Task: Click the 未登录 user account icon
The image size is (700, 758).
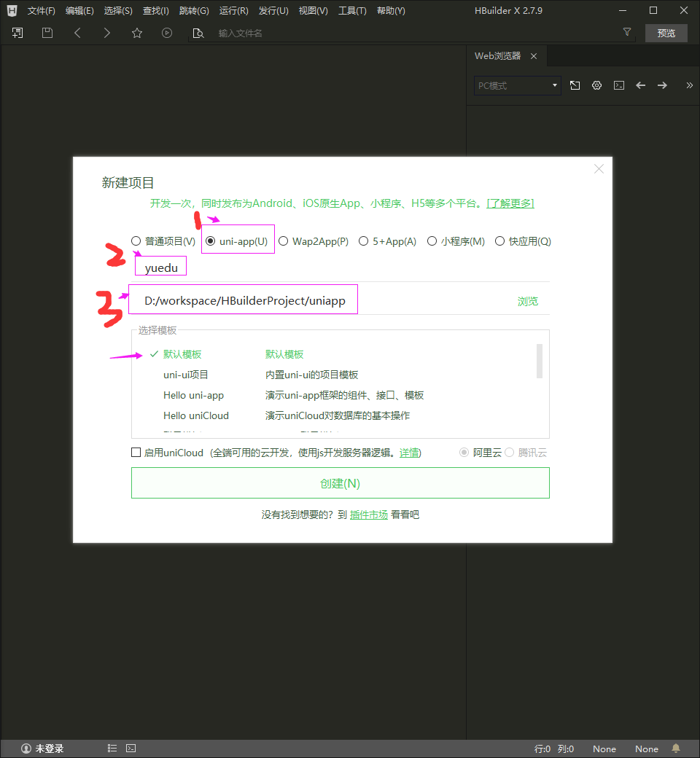Action: 26,749
